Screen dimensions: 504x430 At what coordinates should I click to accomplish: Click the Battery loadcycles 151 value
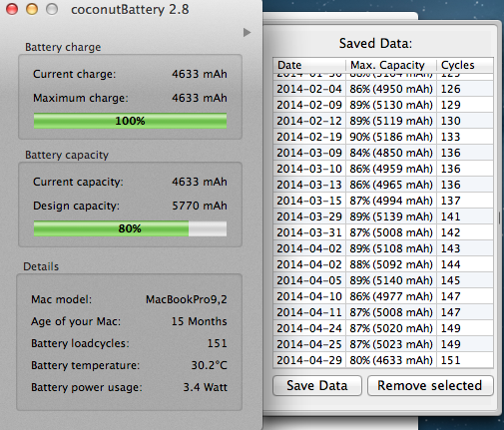[x=218, y=343]
